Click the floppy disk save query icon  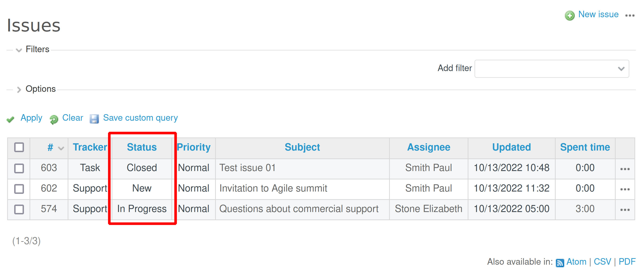(94, 119)
